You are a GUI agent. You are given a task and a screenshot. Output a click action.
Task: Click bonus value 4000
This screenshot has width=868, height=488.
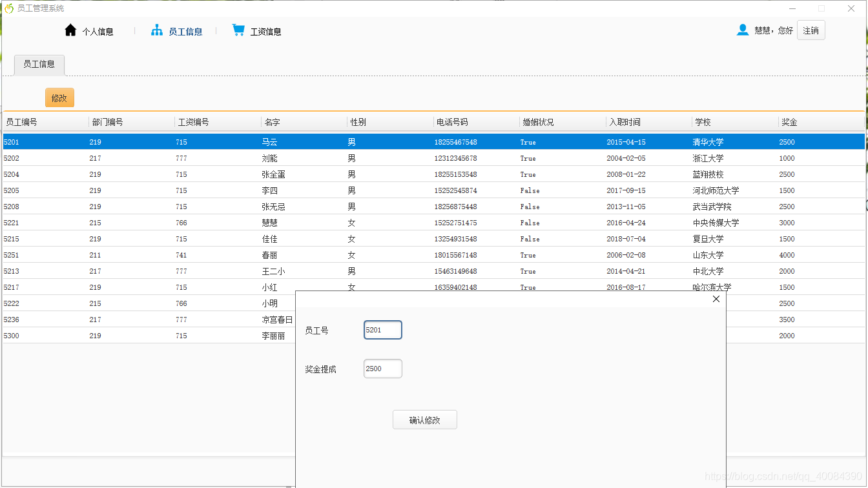(x=787, y=255)
